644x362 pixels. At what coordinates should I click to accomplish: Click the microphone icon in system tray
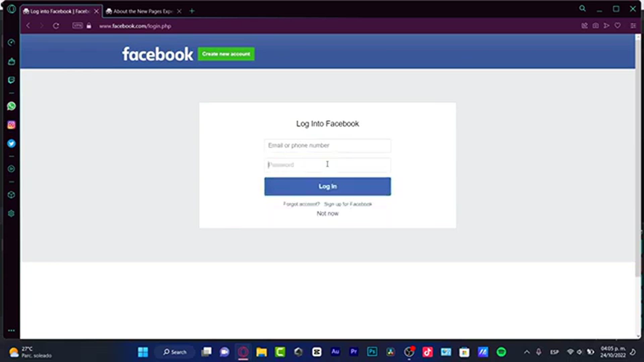(x=539, y=352)
